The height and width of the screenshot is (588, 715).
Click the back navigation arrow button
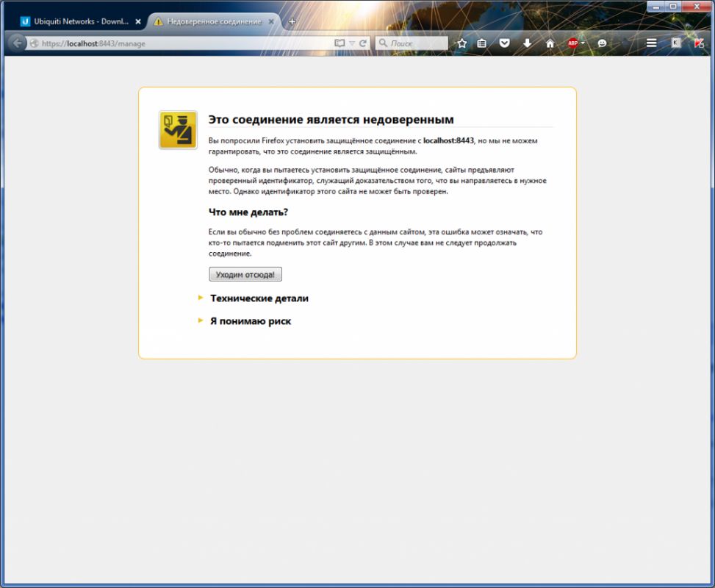point(17,43)
